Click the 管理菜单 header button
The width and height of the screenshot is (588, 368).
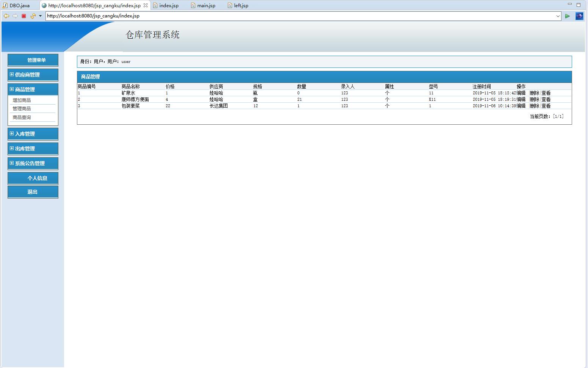coord(33,60)
